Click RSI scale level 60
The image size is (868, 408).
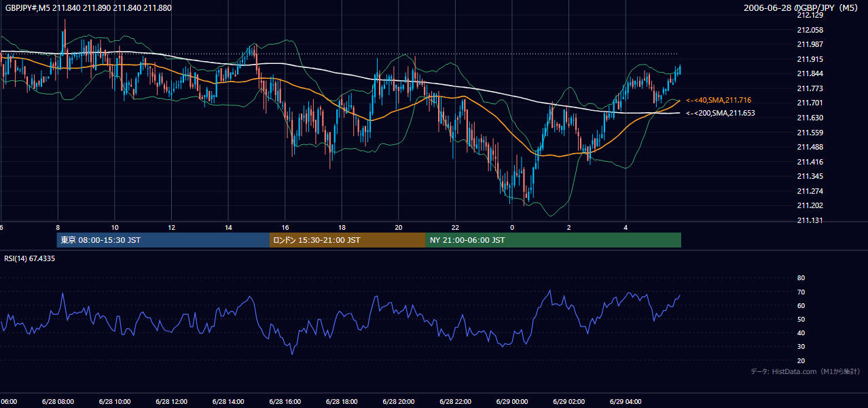point(801,305)
